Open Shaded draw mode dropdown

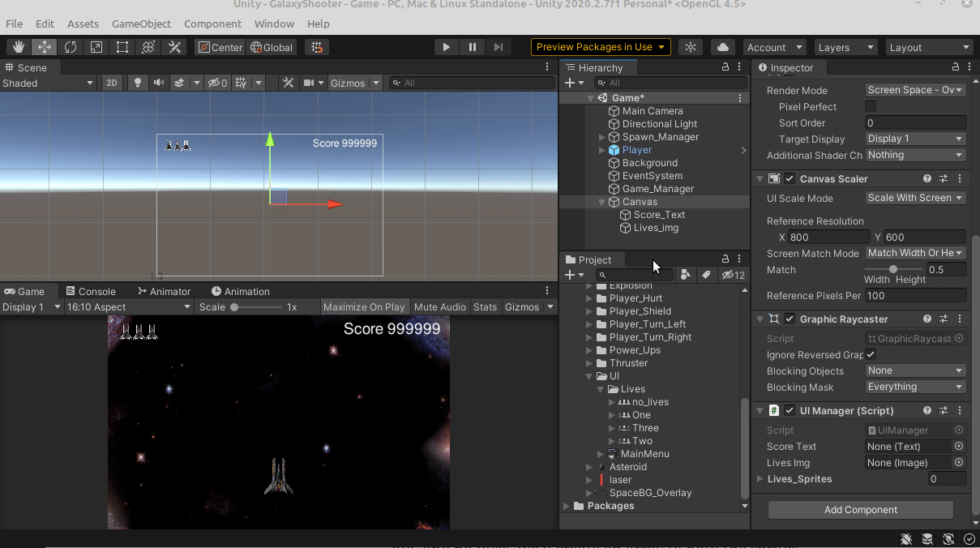coord(48,83)
